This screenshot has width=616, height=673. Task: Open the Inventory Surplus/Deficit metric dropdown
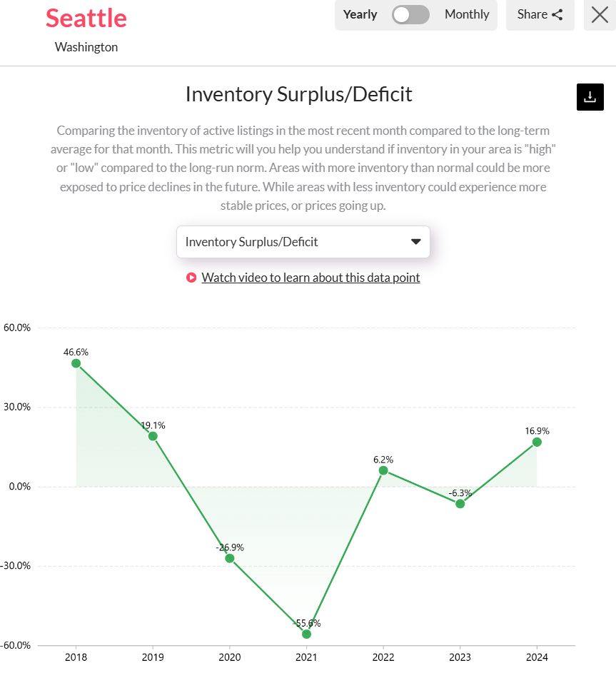tap(303, 242)
